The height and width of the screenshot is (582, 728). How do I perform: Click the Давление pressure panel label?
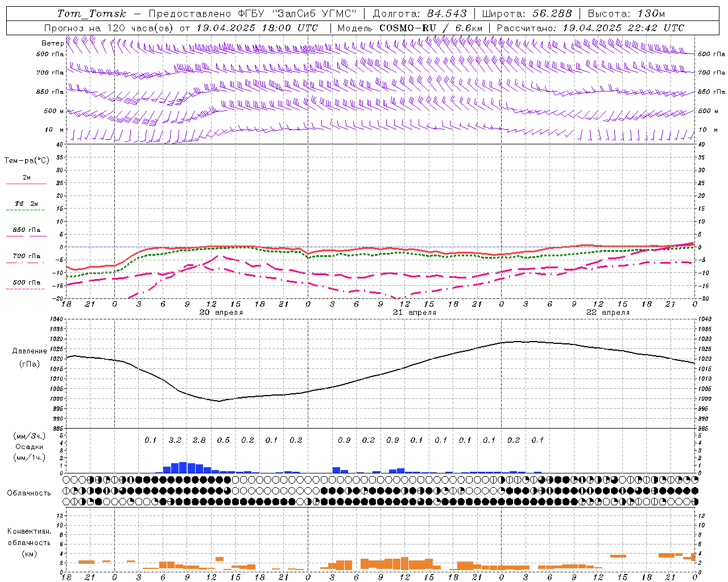(30, 351)
